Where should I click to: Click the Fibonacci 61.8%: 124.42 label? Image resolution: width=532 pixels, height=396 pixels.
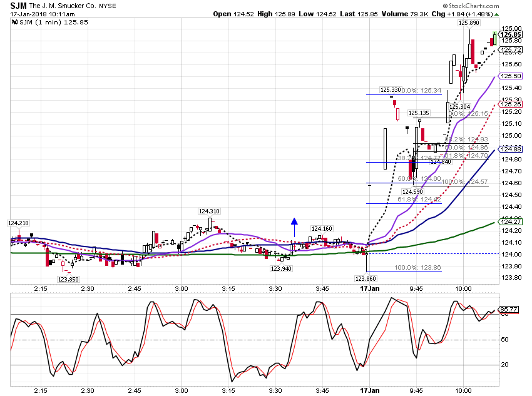419,200
